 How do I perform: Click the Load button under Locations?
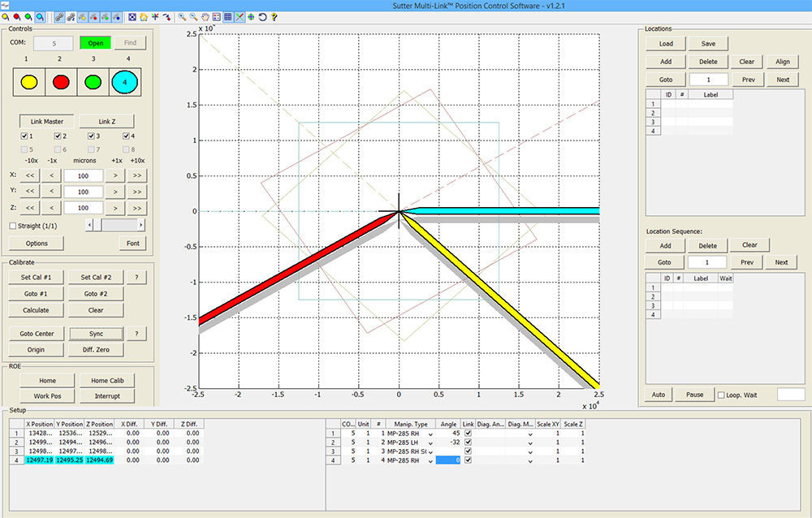pos(665,43)
